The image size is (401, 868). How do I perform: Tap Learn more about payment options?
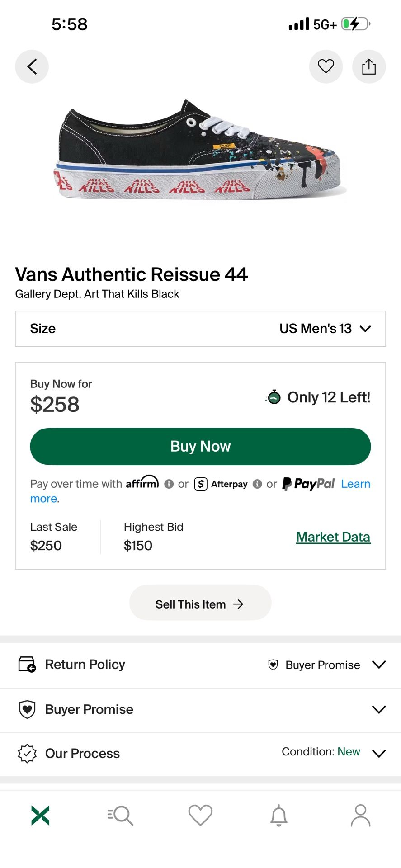click(355, 484)
